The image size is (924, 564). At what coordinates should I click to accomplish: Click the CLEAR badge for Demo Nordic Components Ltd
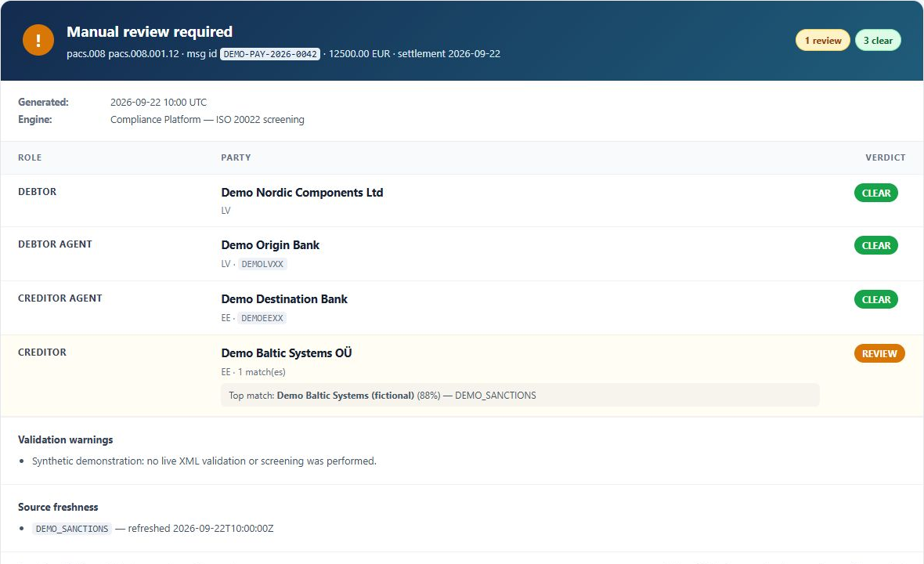tap(875, 193)
